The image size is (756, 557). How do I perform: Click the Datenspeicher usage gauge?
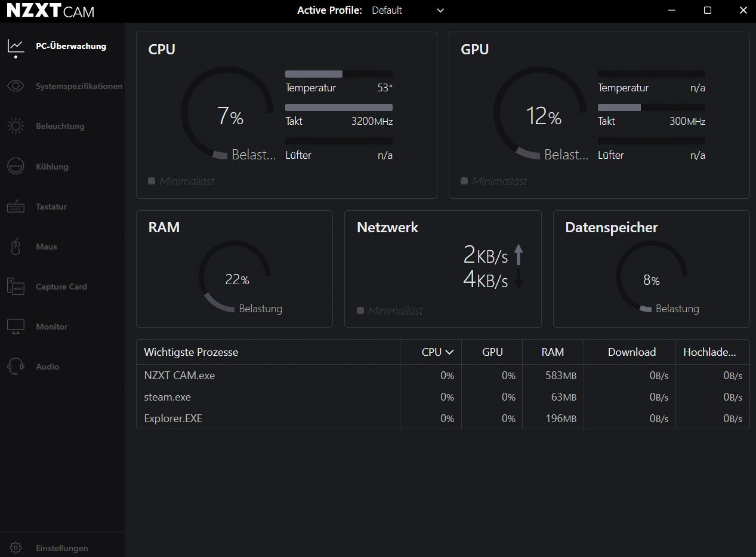(652, 276)
